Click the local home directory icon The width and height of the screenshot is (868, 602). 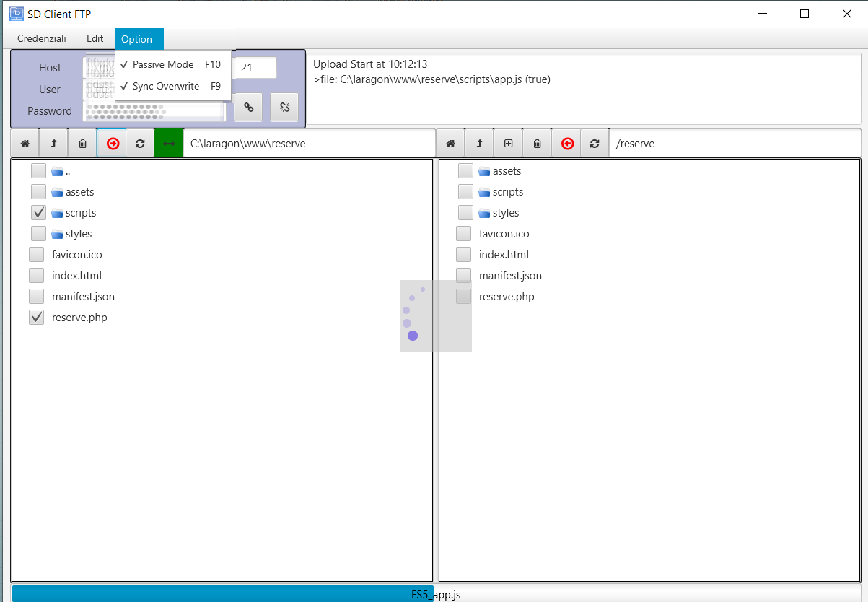tap(25, 144)
